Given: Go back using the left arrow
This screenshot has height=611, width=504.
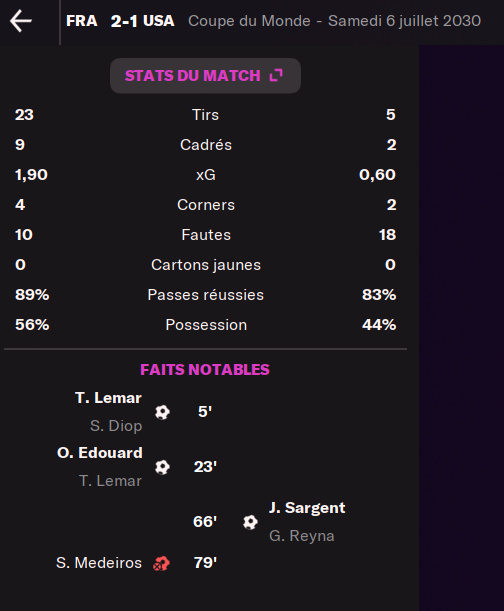Looking at the screenshot, I should pos(21,21).
